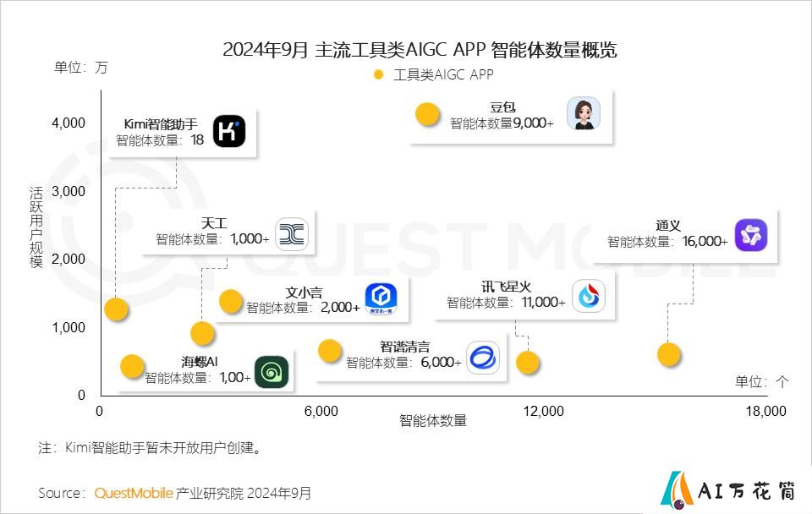Click the 2,000 y-axis tick label
The image size is (812, 514).
(69, 260)
